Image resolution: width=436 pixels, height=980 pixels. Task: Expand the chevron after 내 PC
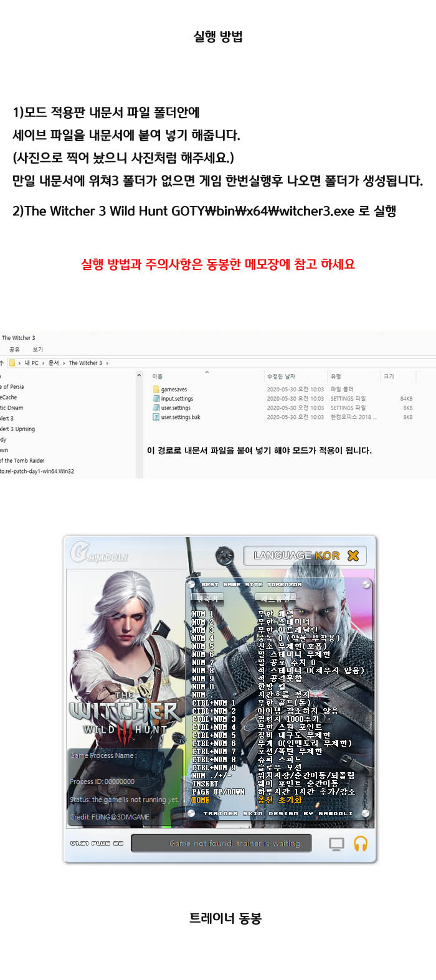43,363
